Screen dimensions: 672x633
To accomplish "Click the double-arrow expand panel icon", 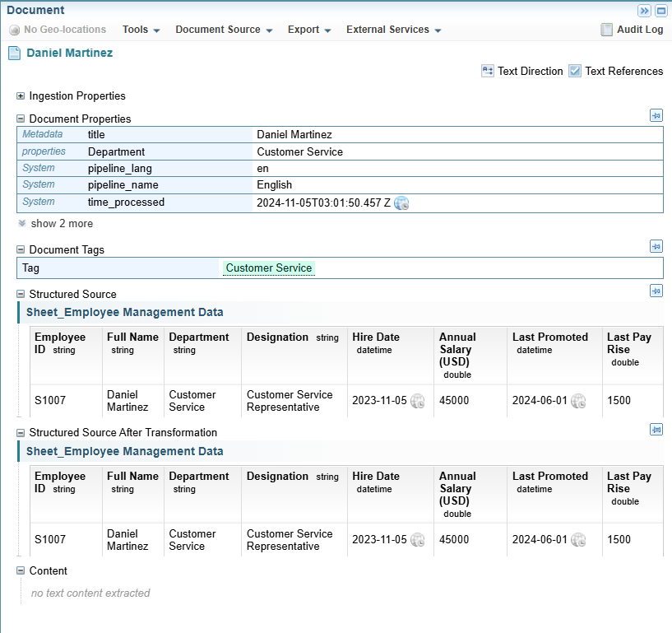I will pyautogui.click(x=645, y=11).
